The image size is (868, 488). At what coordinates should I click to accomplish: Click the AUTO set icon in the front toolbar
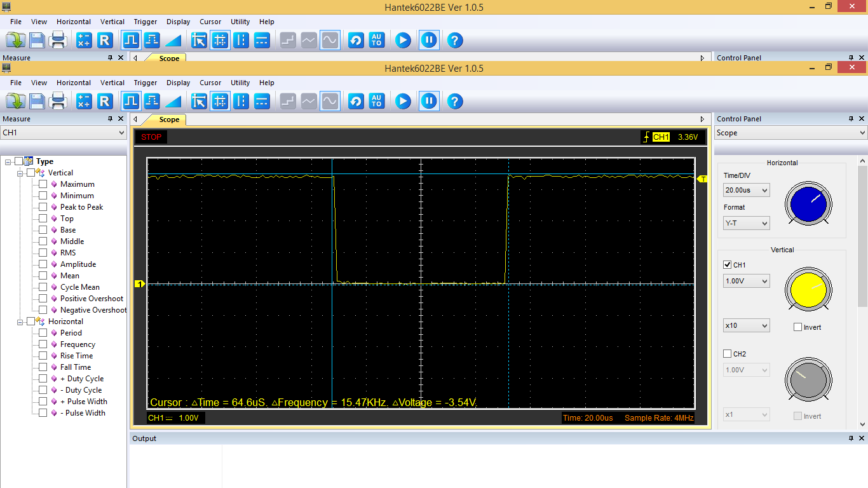(377, 101)
